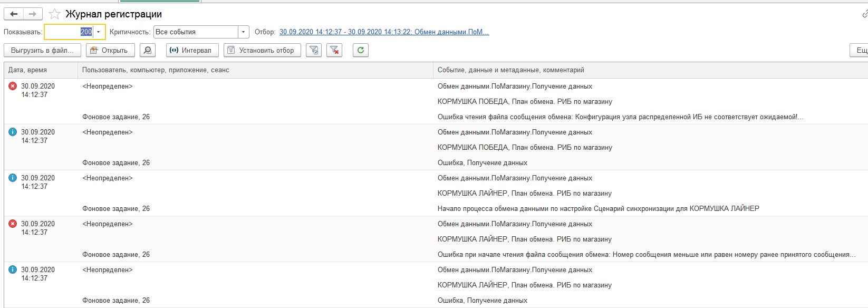Click the Показывать number input field
Screen dimensions: 868x308
(69, 32)
